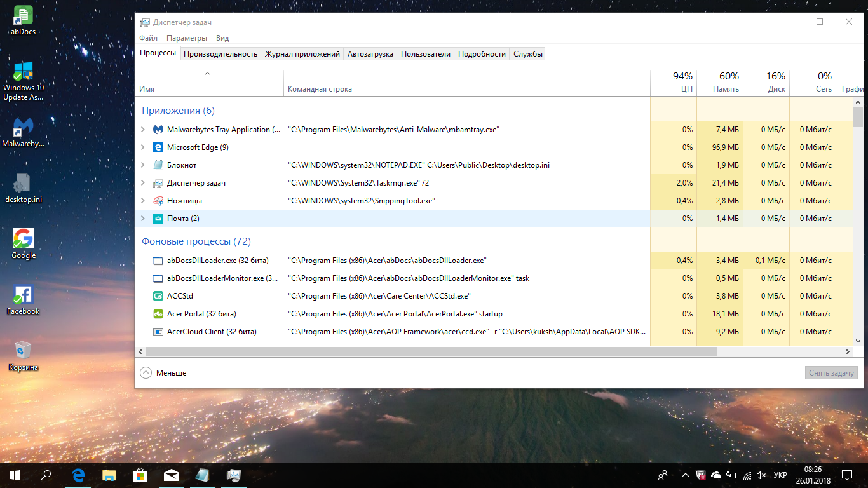Click the horizontal scrollbar thumb of the process list
The width and height of the screenshot is (868, 488).
click(x=431, y=351)
